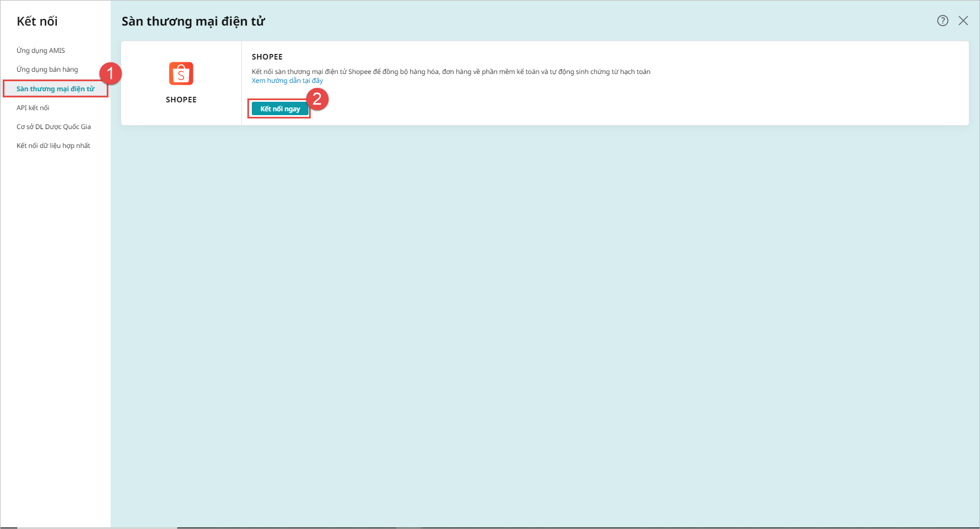Click the Sàn thương mại điện tử page header
The width and height of the screenshot is (980, 529).
tap(193, 21)
